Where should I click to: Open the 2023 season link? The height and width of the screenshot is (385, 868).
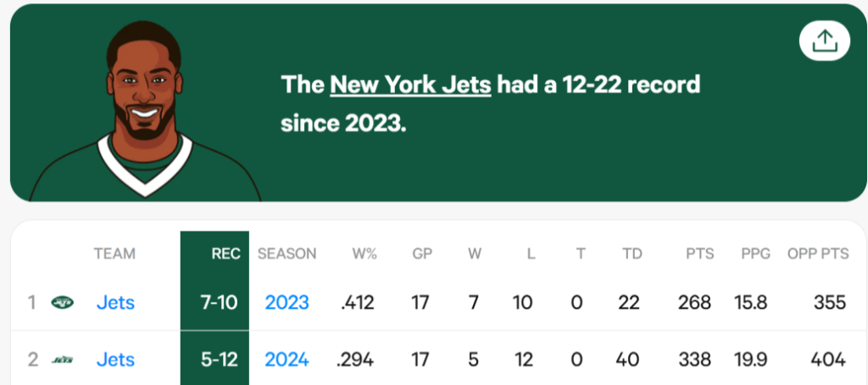pyautogui.click(x=287, y=302)
